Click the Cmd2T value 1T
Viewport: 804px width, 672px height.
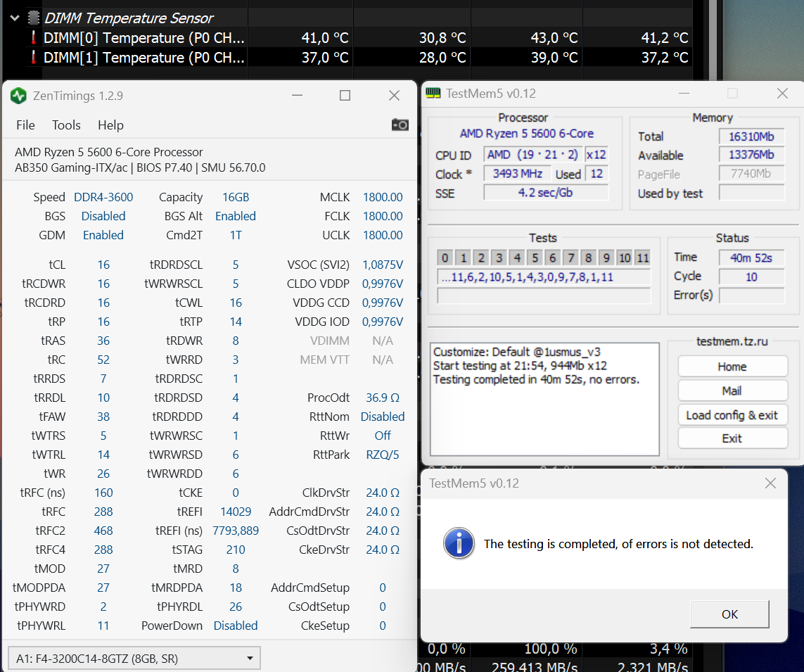[236, 235]
